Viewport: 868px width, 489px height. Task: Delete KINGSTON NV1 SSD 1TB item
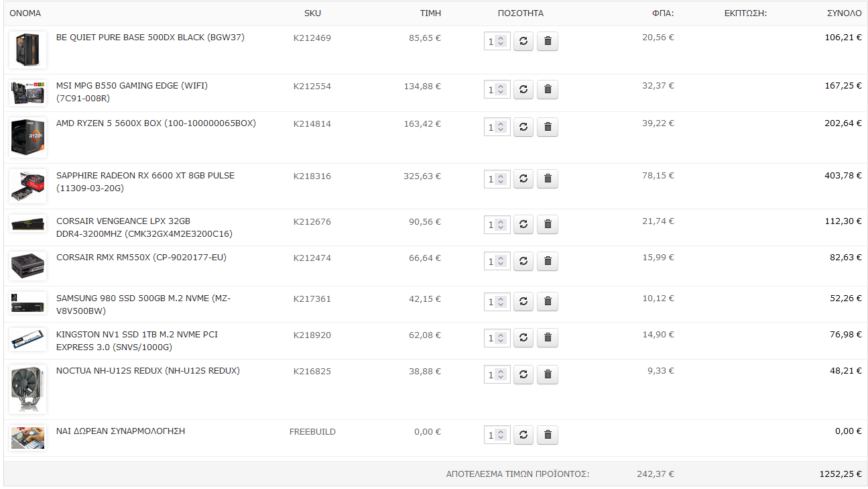pos(548,338)
